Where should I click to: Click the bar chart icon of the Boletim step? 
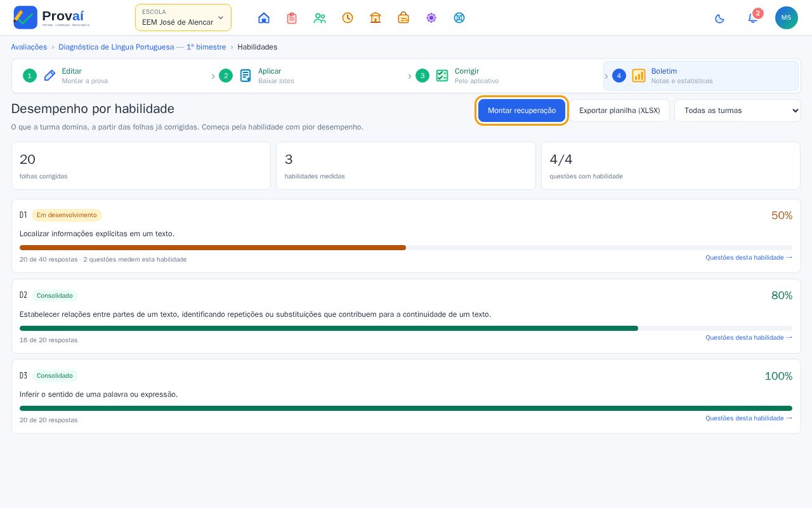click(x=639, y=76)
